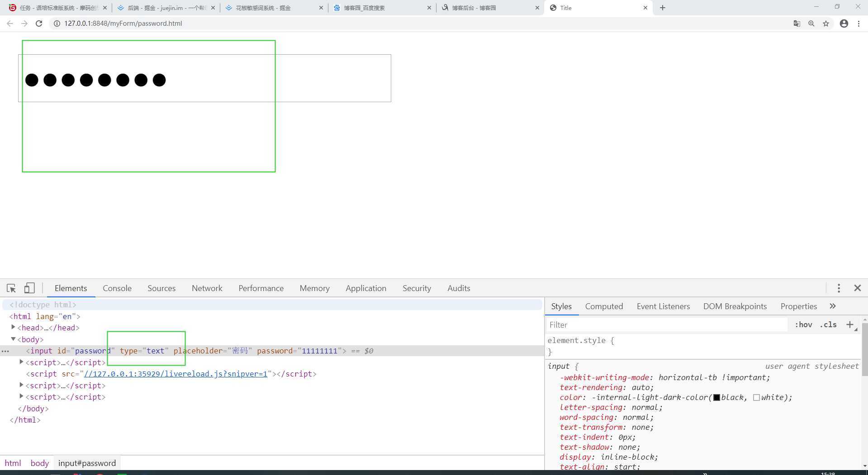Collapse the body element node

pos(13,339)
